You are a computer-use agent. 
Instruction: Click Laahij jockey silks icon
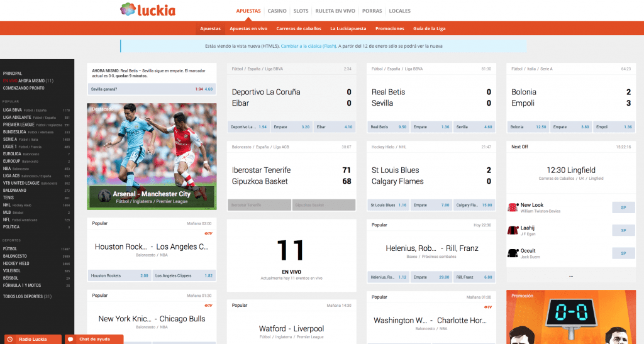[513, 230]
